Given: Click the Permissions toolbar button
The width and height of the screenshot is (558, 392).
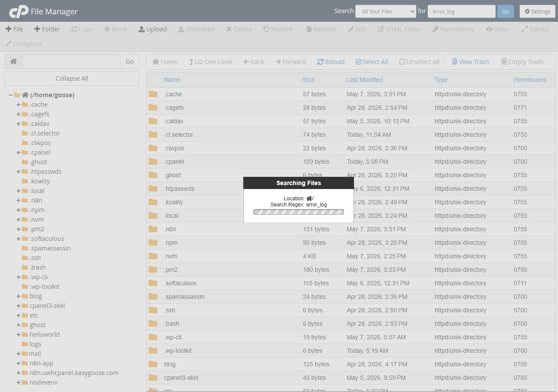Looking at the screenshot, I should pos(453,29).
